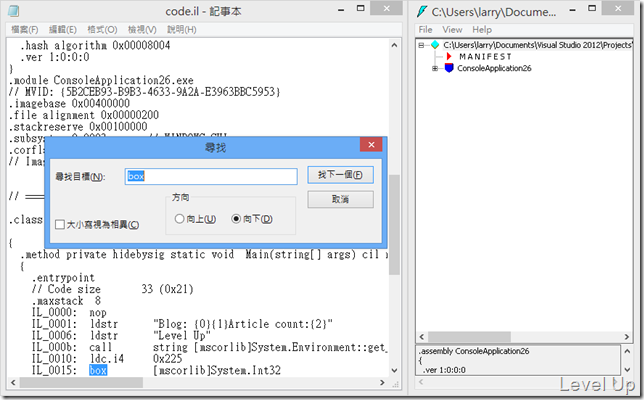Open the Help menu in the ILDASM window
Screen dimensions: 644x400
pos(481,30)
